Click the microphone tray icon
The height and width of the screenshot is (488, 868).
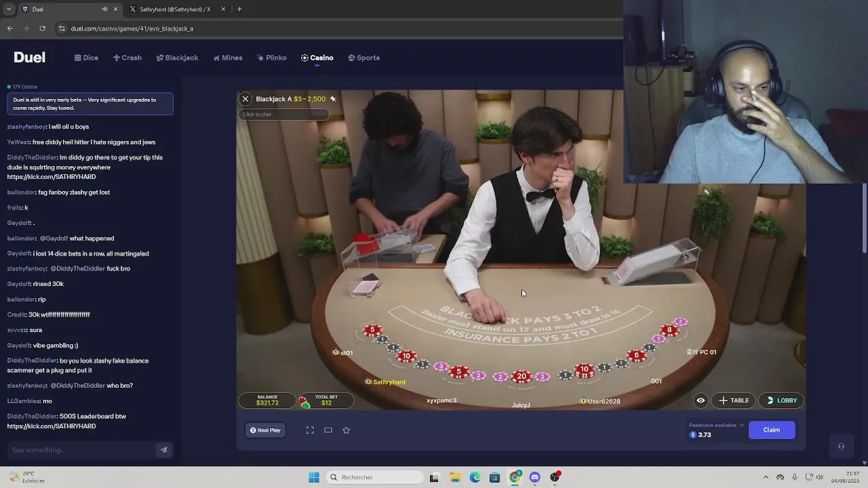[x=795, y=477]
